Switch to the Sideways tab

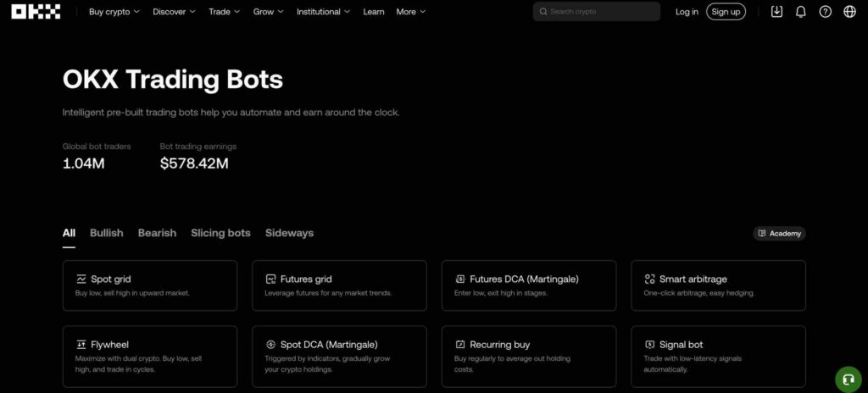tap(290, 233)
